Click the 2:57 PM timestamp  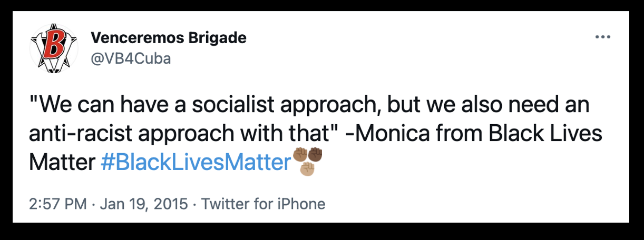point(57,204)
